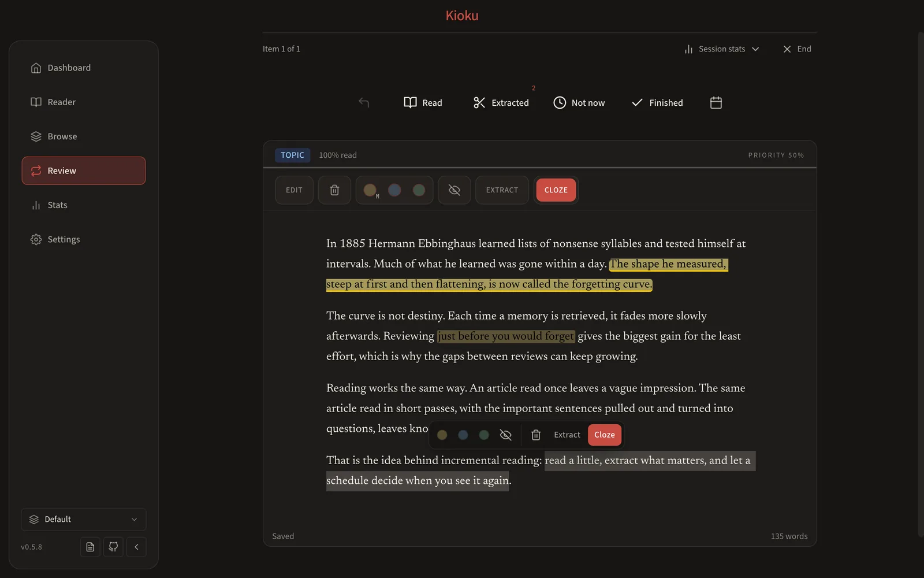Open Settings in the sidebar

click(84, 239)
